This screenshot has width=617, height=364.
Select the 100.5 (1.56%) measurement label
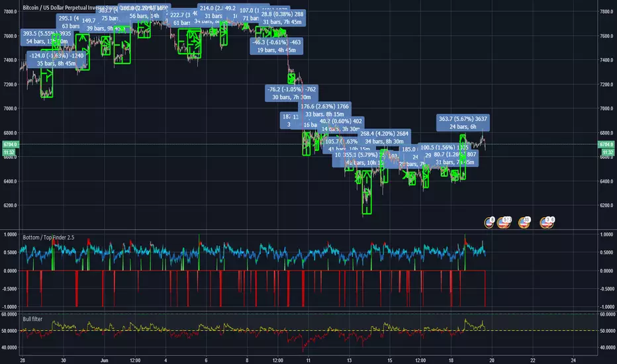click(444, 148)
